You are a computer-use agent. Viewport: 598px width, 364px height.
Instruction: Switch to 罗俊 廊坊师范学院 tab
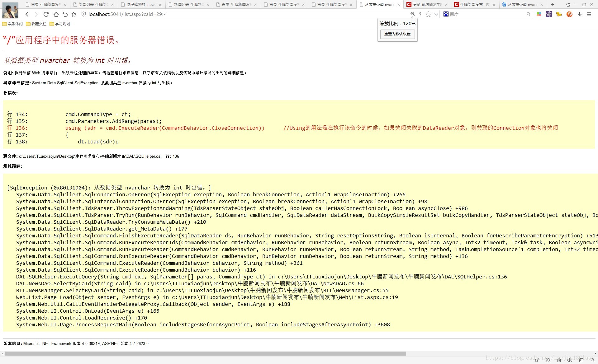click(427, 5)
